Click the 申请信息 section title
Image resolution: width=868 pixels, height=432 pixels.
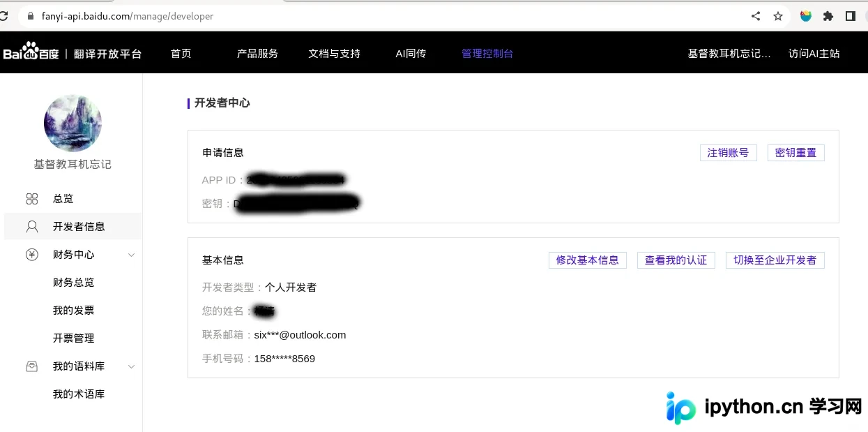223,153
